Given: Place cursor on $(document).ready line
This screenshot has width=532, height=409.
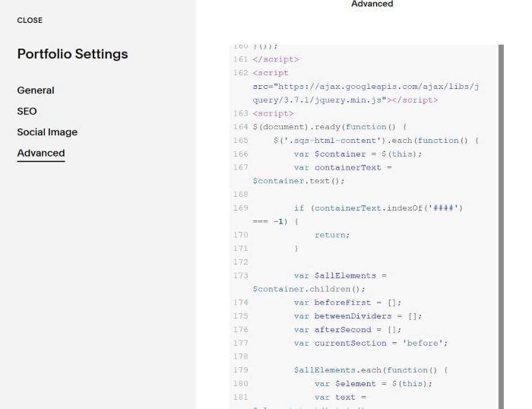Looking at the screenshot, I should click(x=329, y=127).
